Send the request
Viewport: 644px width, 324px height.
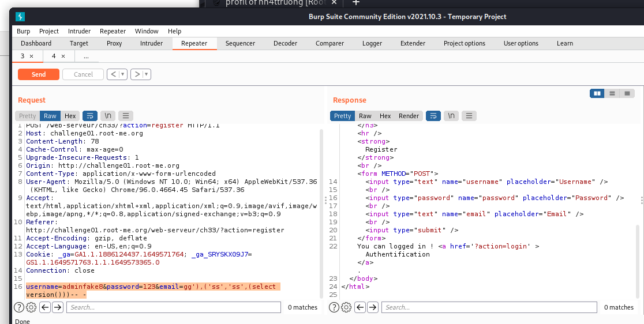click(39, 74)
